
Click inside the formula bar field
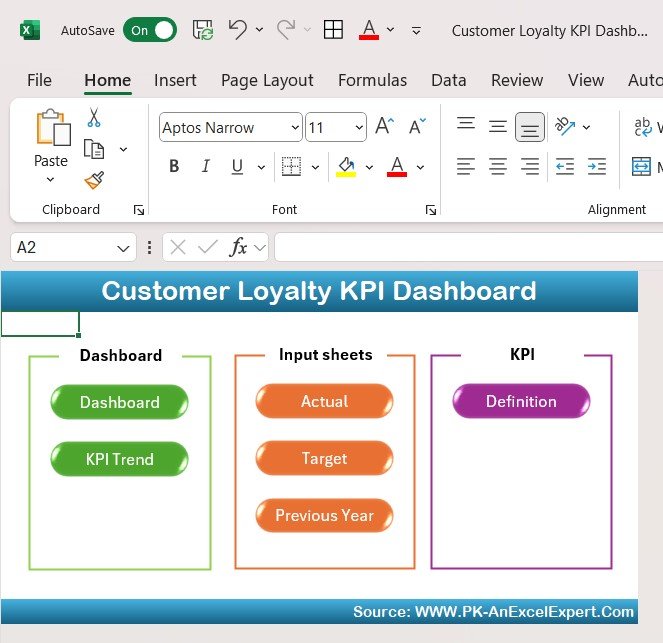468,247
